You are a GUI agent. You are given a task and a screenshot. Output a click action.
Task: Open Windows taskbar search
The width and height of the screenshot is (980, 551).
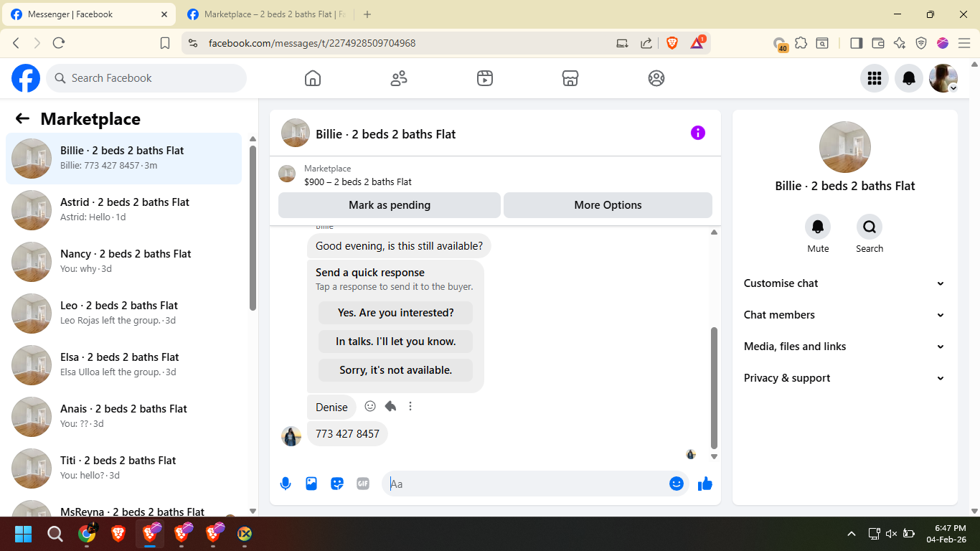tap(55, 534)
